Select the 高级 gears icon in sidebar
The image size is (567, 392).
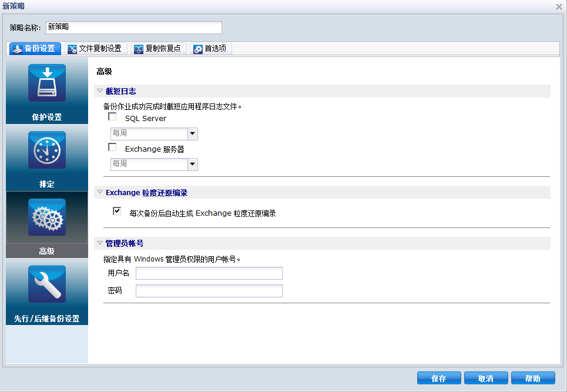pyautogui.click(x=46, y=217)
